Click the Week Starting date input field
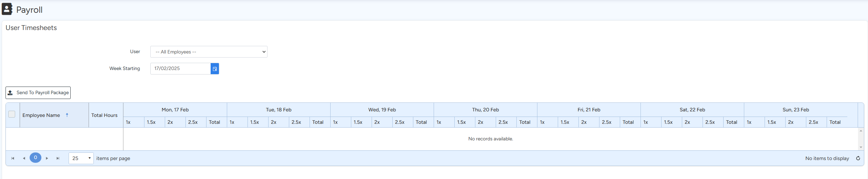 180,69
